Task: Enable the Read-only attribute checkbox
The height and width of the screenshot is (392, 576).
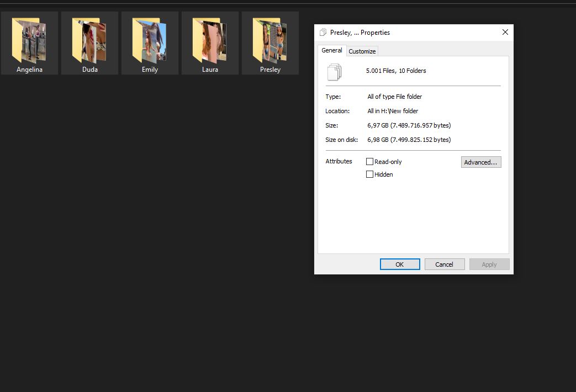Action: coord(369,162)
